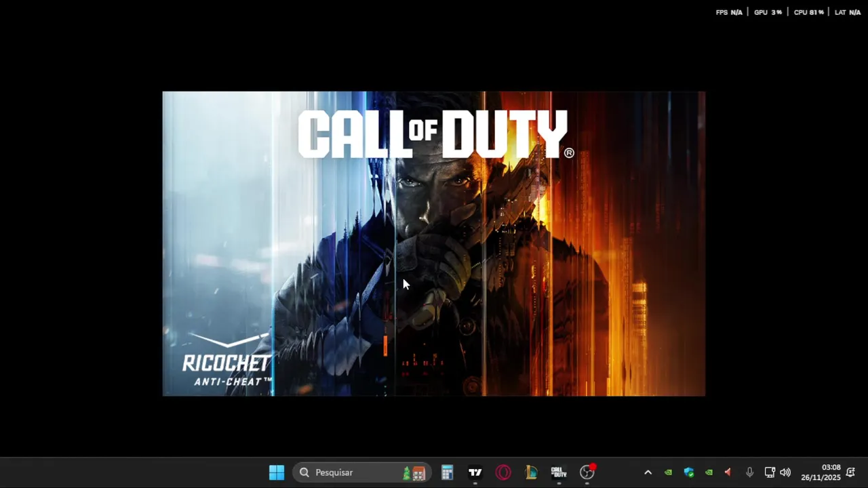Open the Windows Start menu
This screenshot has height=488, width=868.
[277, 472]
